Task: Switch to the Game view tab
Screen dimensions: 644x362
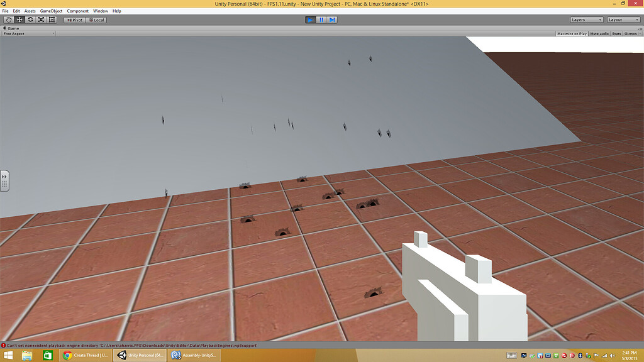Action: pos(13,28)
